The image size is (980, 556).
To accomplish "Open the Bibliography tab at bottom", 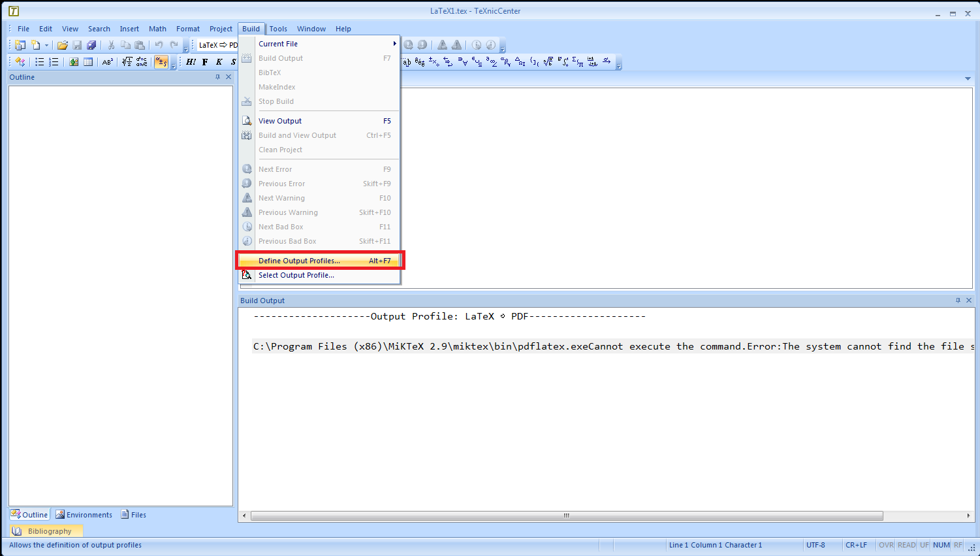I will point(46,531).
